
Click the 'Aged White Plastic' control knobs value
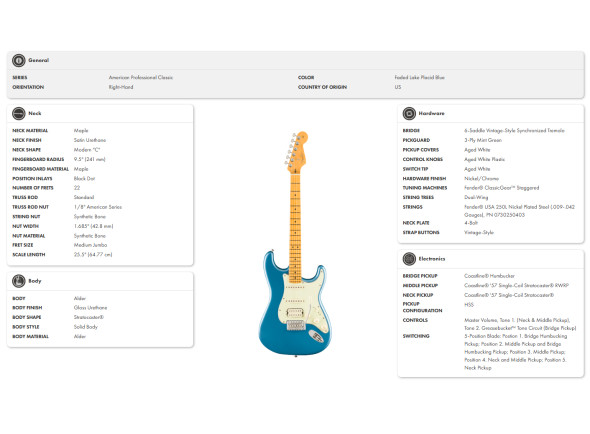point(484,159)
